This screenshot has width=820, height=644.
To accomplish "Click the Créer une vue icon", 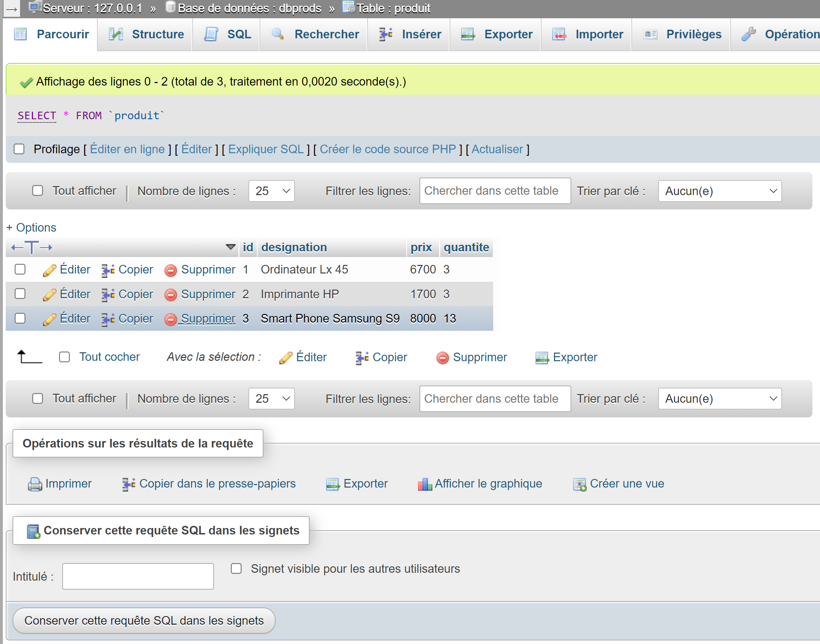I will pos(579,484).
